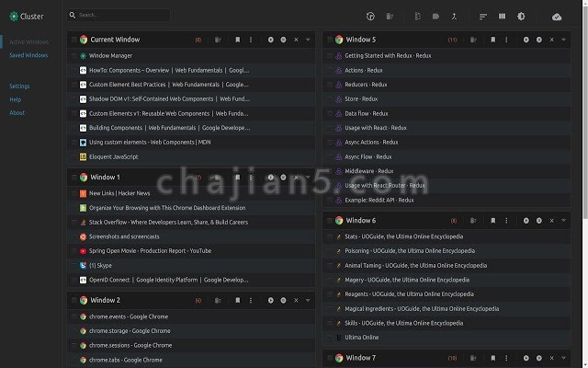Open the Saved Windows sidebar section

pyautogui.click(x=28, y=55)
